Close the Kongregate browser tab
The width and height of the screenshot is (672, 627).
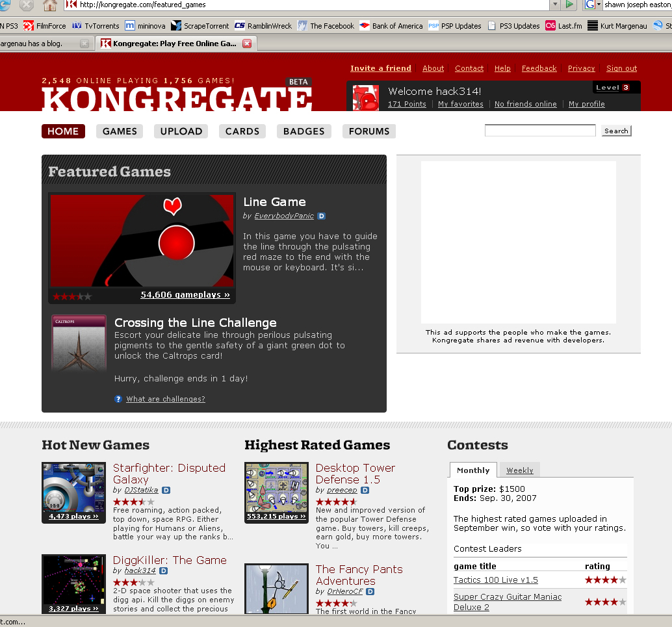(247, 44)
